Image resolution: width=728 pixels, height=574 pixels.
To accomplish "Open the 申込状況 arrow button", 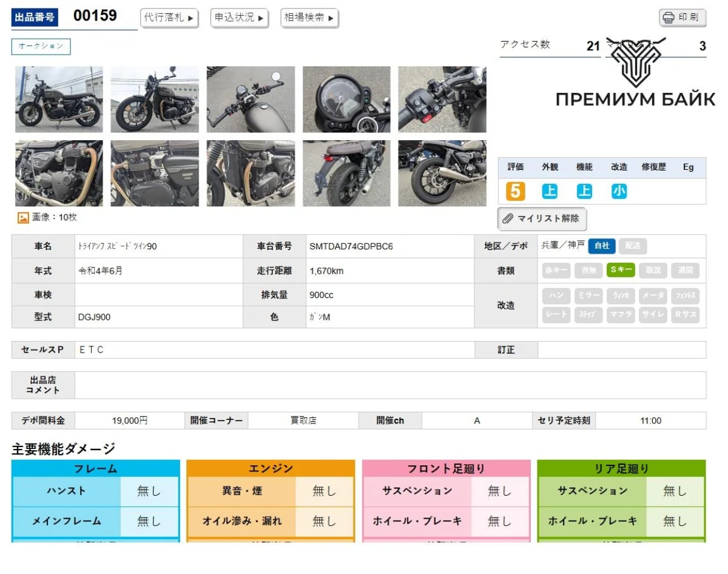I will point(240,18).
